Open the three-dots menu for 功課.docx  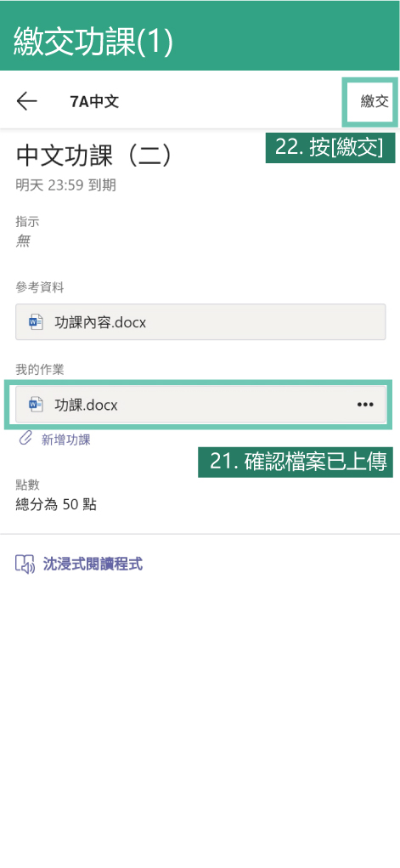click(365, 405)
